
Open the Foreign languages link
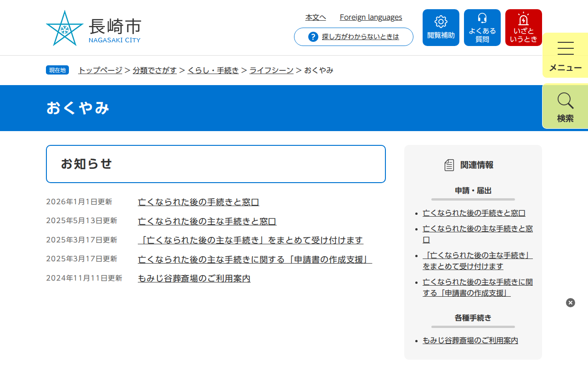(371, 17)
